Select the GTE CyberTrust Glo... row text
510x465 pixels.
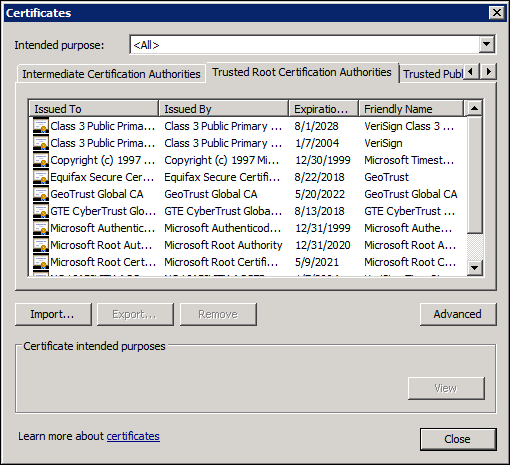click(103, 211)
